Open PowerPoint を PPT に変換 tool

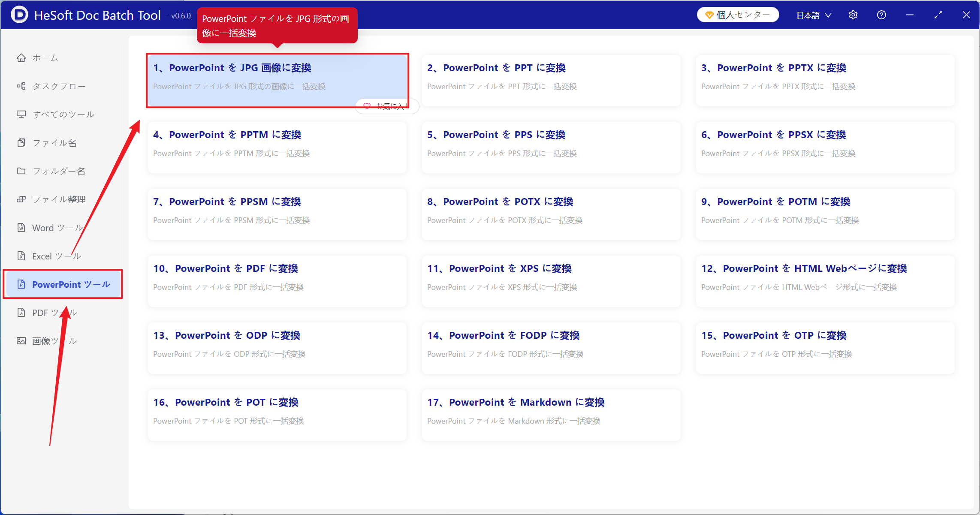[551, 80]
